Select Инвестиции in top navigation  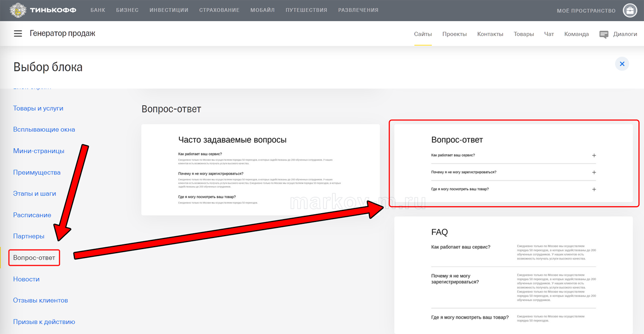tap(169, 10)
